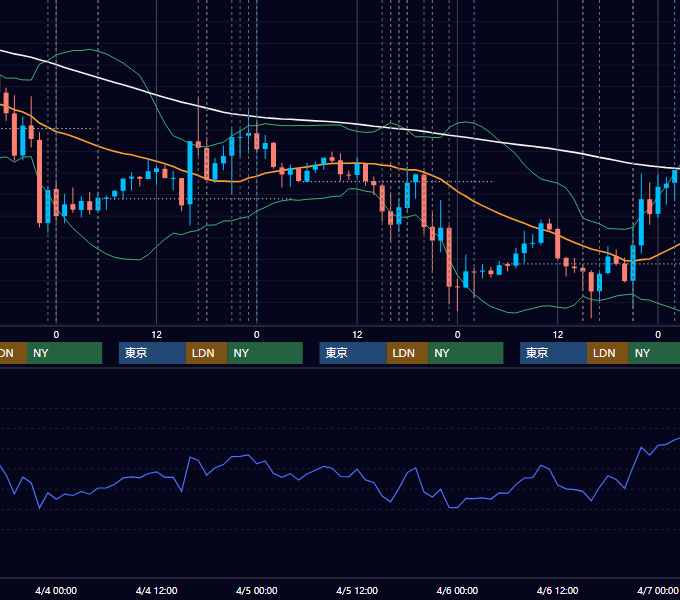
Task: Select the NY session block above 4/4 00:00
Action: (x=64, y=353)
